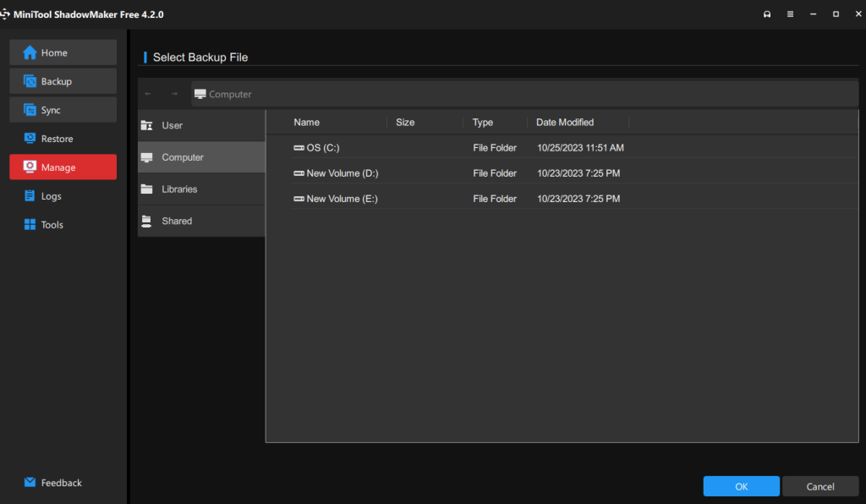866x504 pixels.
Task: Click the headset support icon in title bar
Action: pyautogui.click(x=766, y=14)
